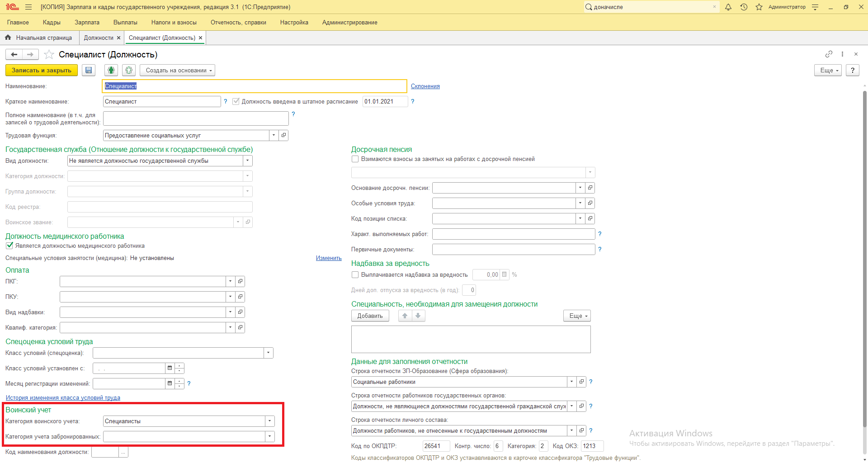The width and height of the screenshot is (868, 463).
Task: Switch to Должности tab
Action: [x=99, y=38]
